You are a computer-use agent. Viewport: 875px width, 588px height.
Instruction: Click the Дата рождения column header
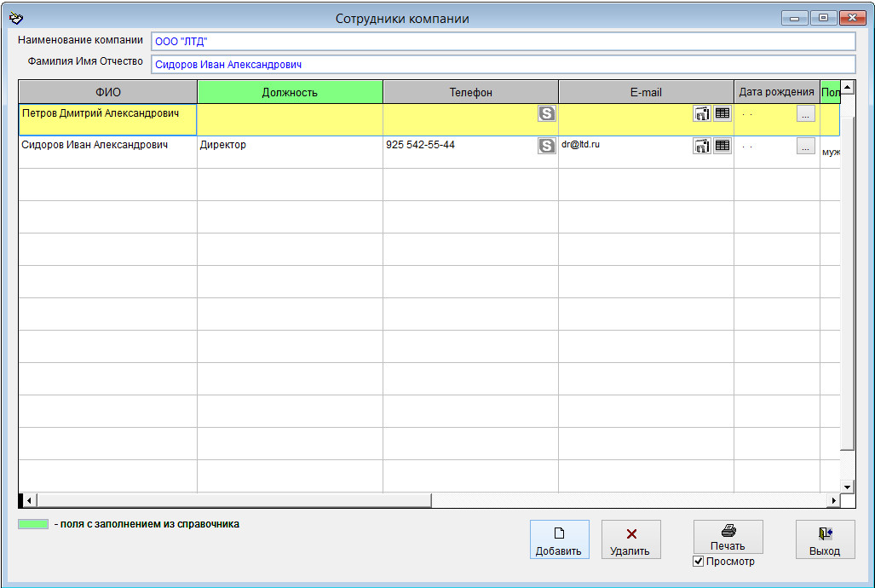(777, 92)
